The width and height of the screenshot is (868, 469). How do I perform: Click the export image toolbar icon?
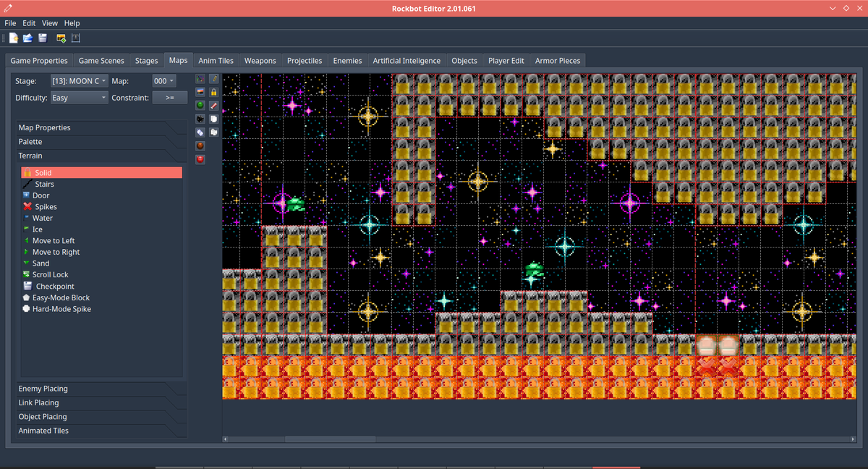(60, 38)
